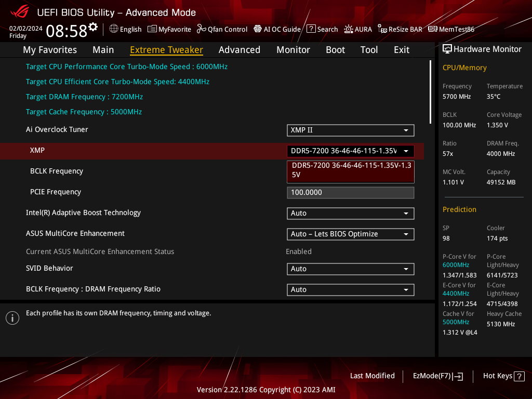Open the Tool tab

(x=369, y=50)
